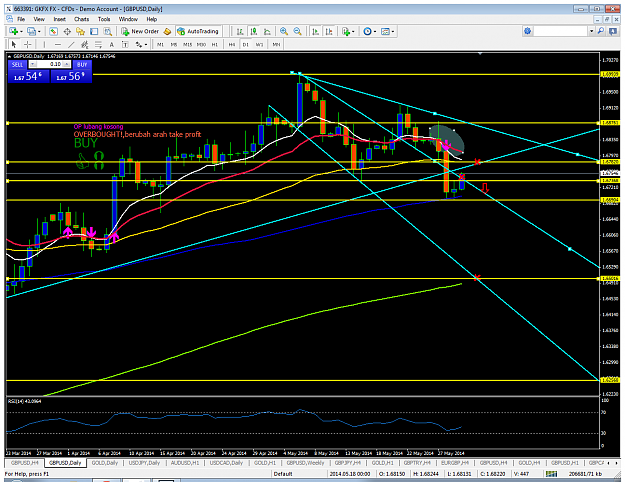Switch to bar chart display
The height and width of the screenshot is (482, 625).
tap(240, 31)
